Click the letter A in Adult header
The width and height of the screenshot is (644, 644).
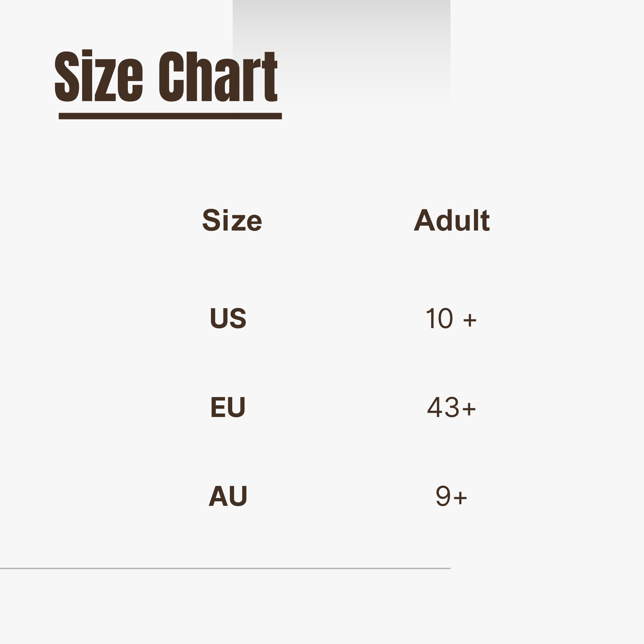tap(424, 220)
